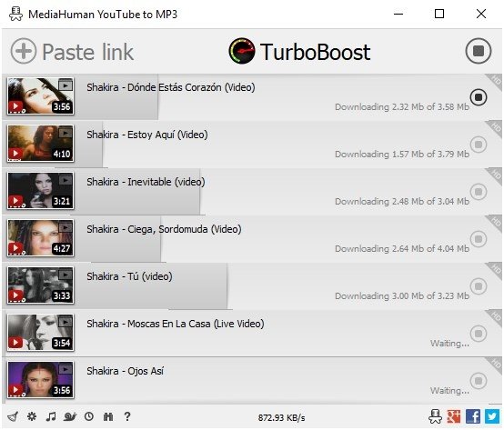
Task: Open the Dónde Estás Corazón thumbnail
Action: [x=40, y=95]
